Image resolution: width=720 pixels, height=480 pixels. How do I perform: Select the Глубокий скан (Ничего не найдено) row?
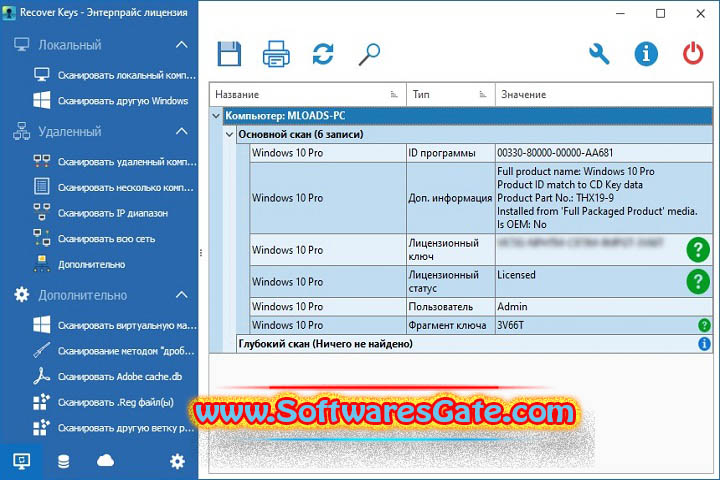(474, 344)
